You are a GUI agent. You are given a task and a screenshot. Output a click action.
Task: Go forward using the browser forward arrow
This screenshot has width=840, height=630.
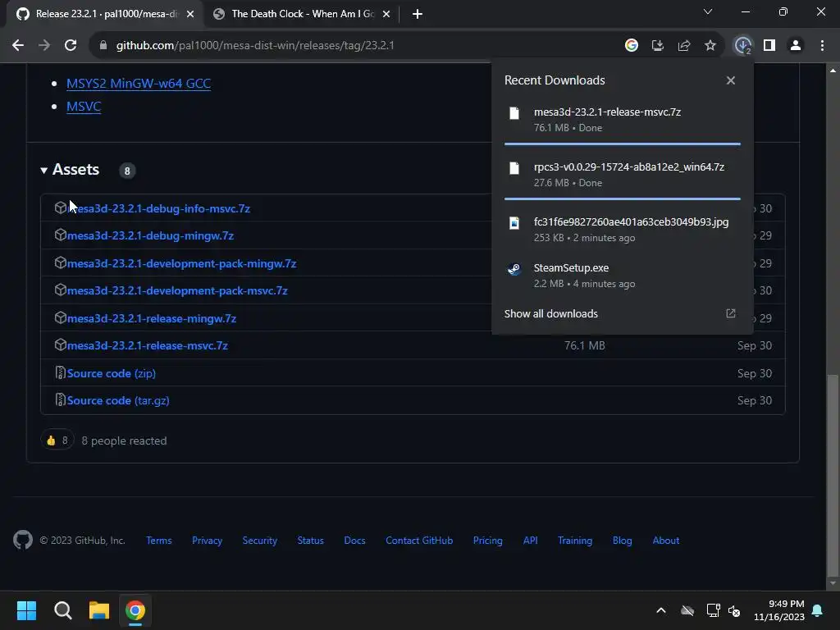point(44,46)
